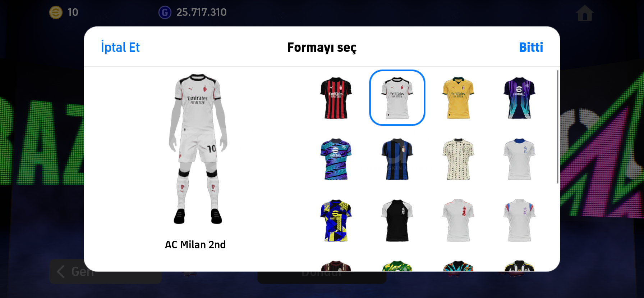Tap the gold eFootball coin icon
Viewport: 644px width, 298px height.
click(56, 13)
